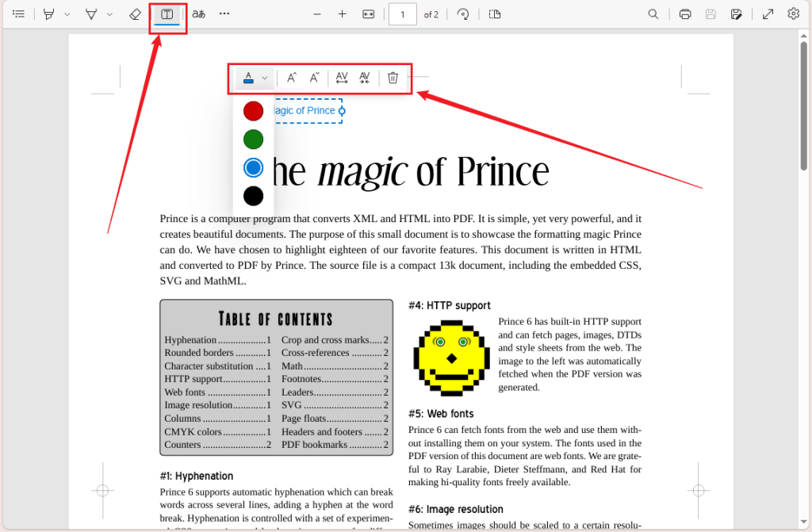This screenshot has height=532, width=812.
Task: Click the added 'magic of Prince' text box
Action: tap(308, 111)
